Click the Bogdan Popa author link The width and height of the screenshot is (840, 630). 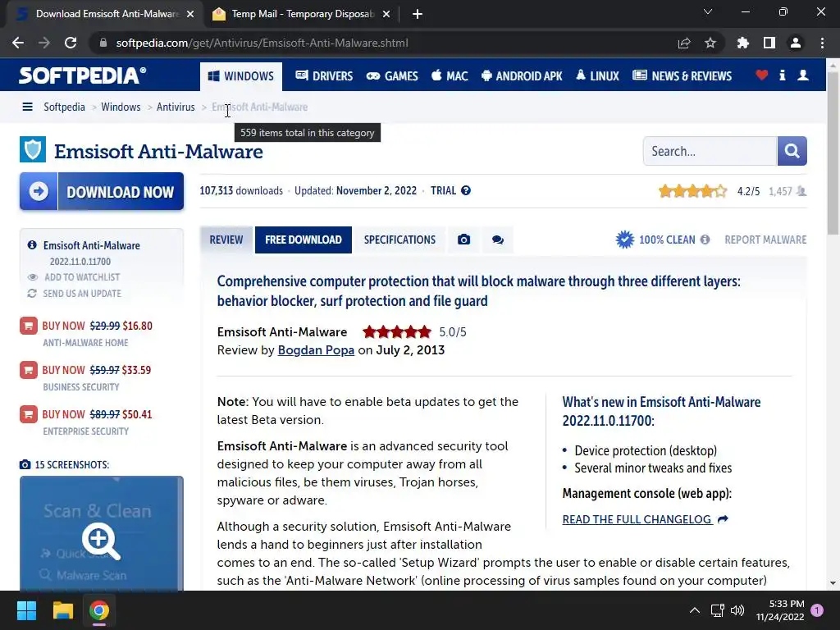pos(316,350)
